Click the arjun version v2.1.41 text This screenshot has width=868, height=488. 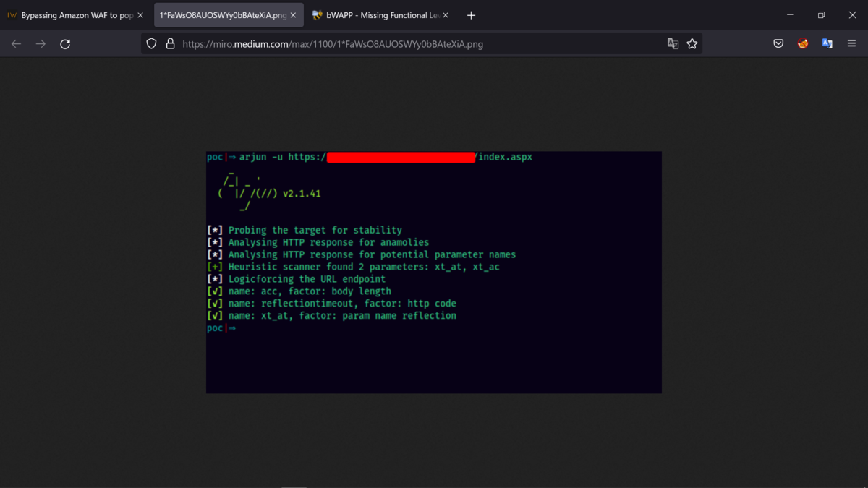pyautogui.click(x=302, y=194)
